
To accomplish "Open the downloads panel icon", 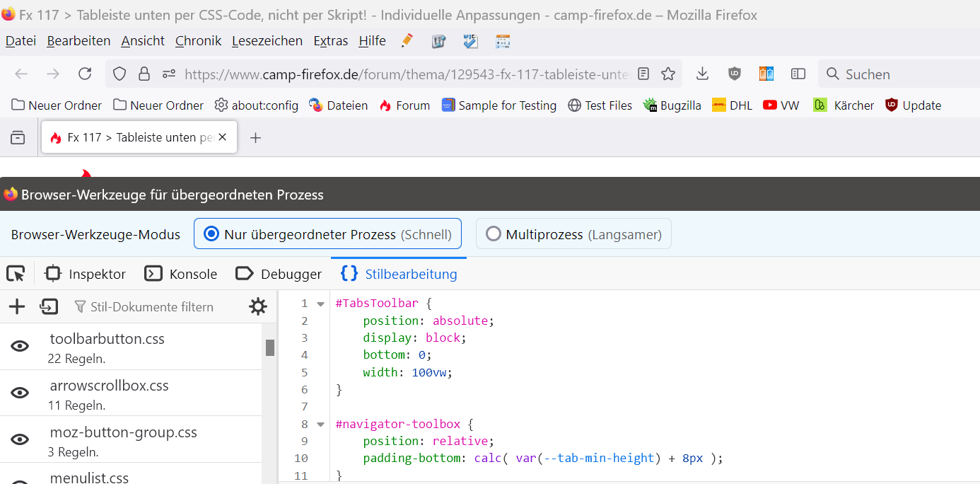I will tap(702, 74).
